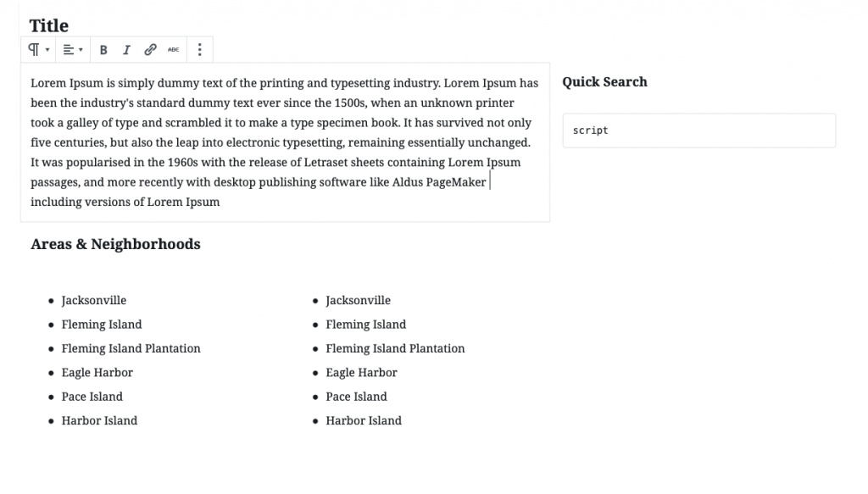This screenshot has width=868, height=494.
Task: Click Fleming Island in the right list
Action: pyautogui.click(x=365, y=325)
